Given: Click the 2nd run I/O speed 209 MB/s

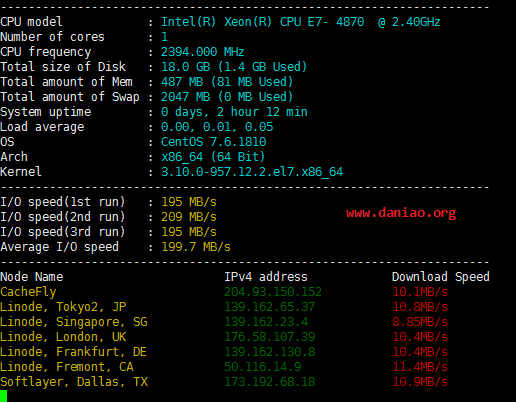Looking at the screenshot, I should point(189,217).
